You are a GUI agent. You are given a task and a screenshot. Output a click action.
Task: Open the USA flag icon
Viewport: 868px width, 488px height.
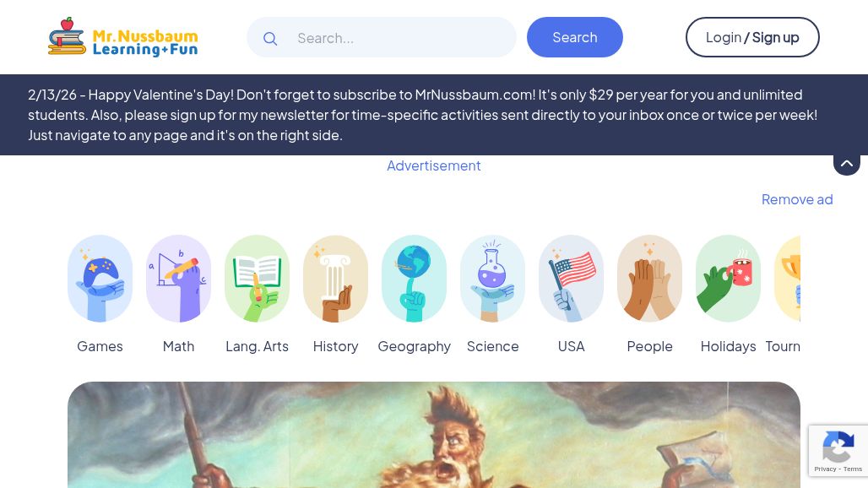[572, 279]
